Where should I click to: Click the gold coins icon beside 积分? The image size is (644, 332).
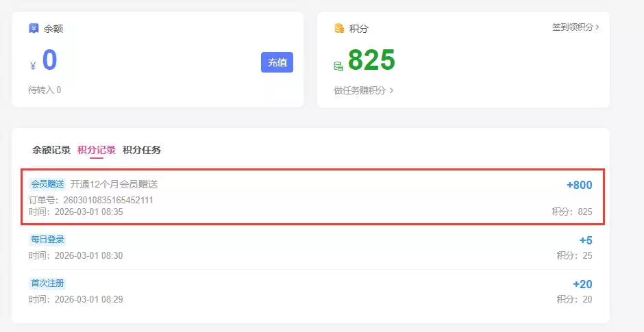click(339, 29)
